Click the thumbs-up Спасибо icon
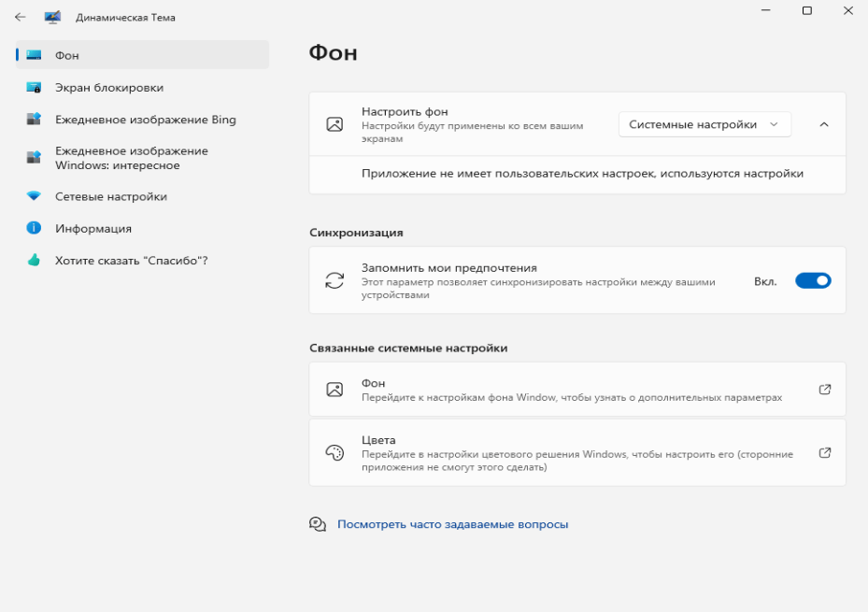The image size is (868, 612). [x=34, y=260]
